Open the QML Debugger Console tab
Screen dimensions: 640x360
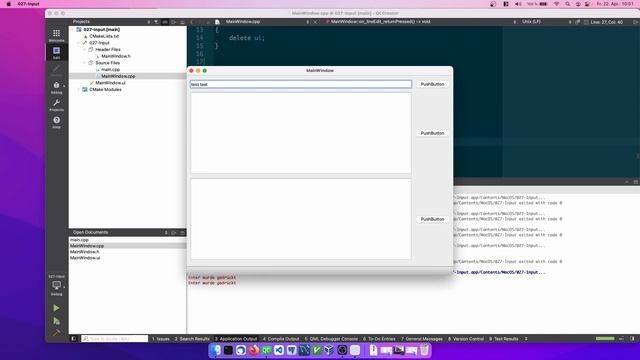pos(331,339)
